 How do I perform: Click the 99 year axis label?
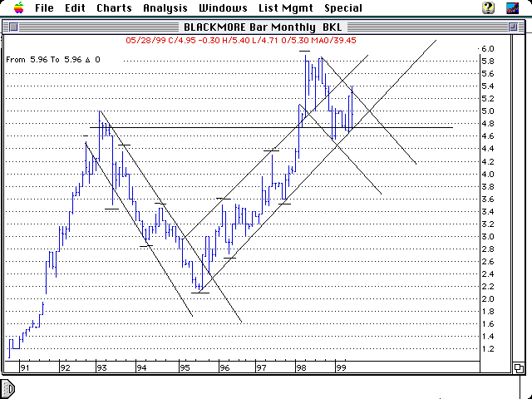click(x=341, y=367)
